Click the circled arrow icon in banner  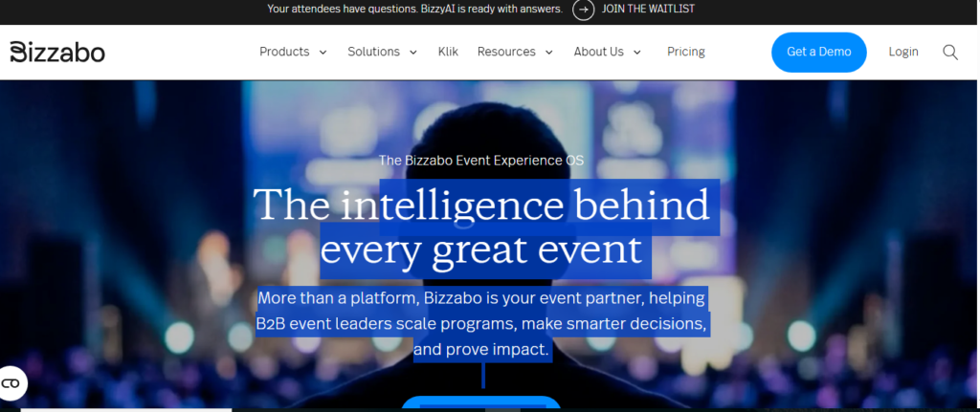point(583,10)
